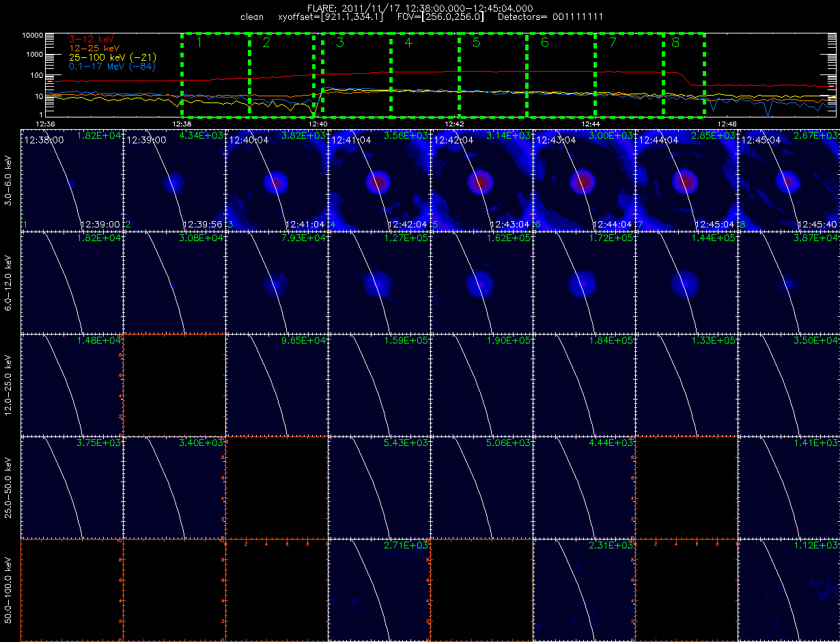Image resolution: width=840 pixels, height=642 pixels.
Task: Open the 12.0–25.0 keV image with peak 1.59E+05
Action: (x=379, y=385)
